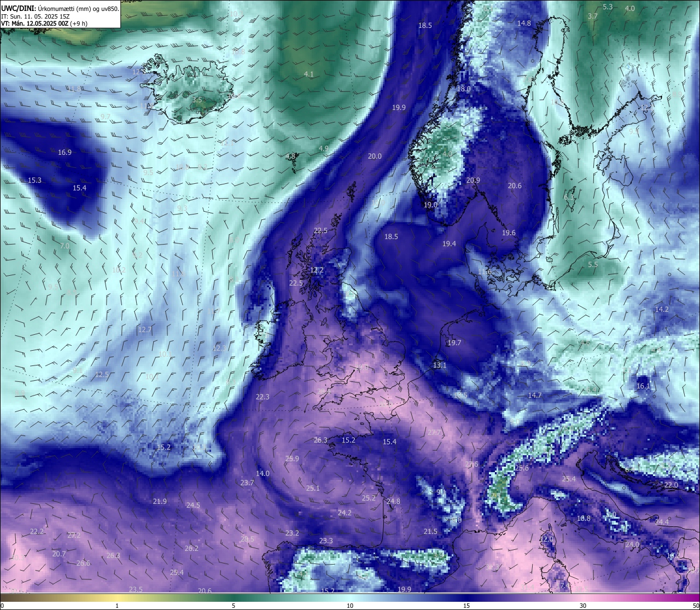The image size is (700, 610).
Task: Click the color scale label 10
Action: (350, 606)
